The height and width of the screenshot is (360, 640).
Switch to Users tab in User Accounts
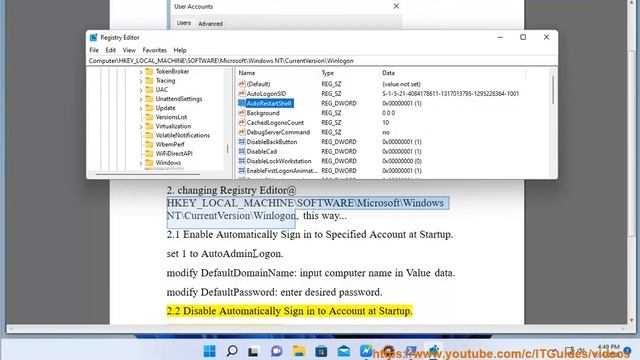coord(184,23)
